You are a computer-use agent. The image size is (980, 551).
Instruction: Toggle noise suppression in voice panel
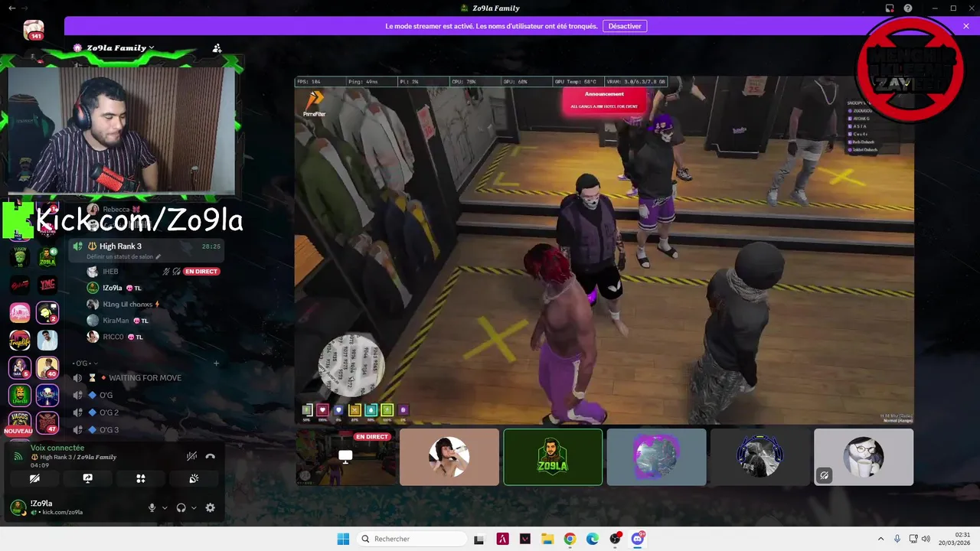click(x=191, y=456)
